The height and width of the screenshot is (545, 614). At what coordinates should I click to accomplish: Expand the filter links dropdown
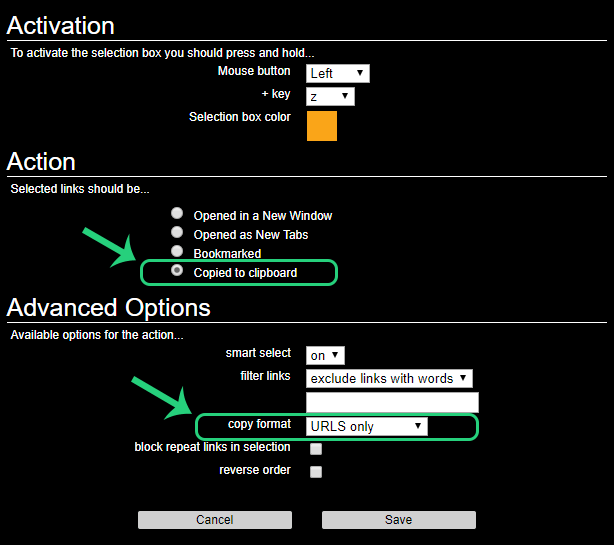[389, 378]
